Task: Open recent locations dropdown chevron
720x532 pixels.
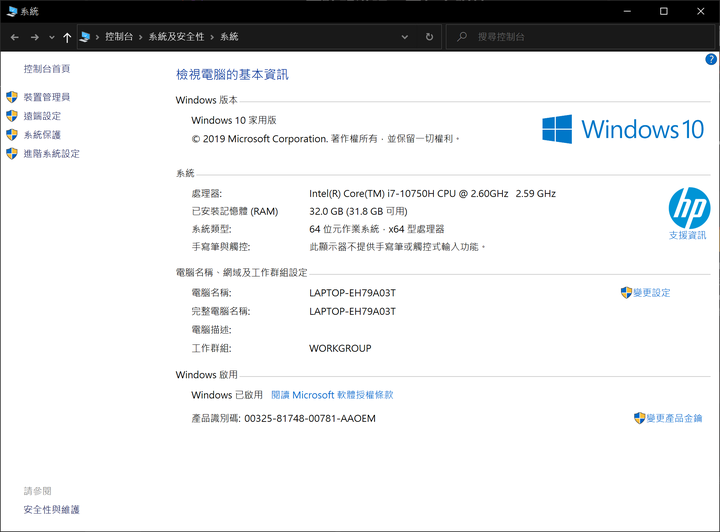Action: (x=52, y=37)
